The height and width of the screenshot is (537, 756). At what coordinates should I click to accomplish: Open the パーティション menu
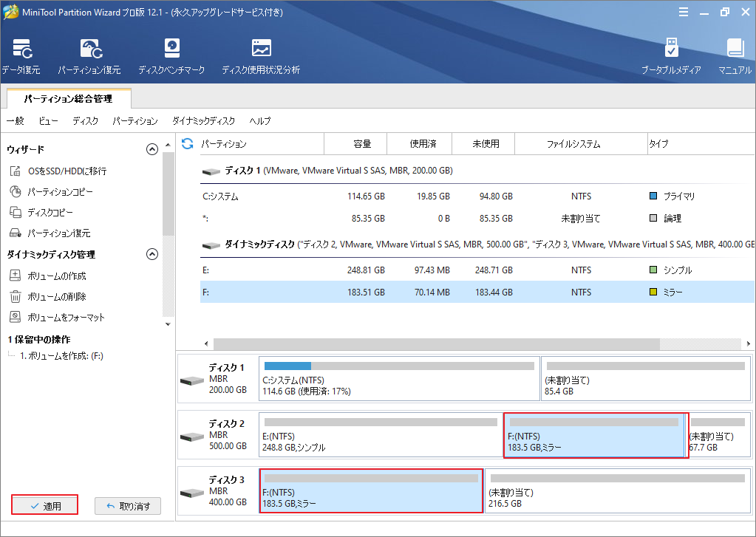[x=135, y=121]
